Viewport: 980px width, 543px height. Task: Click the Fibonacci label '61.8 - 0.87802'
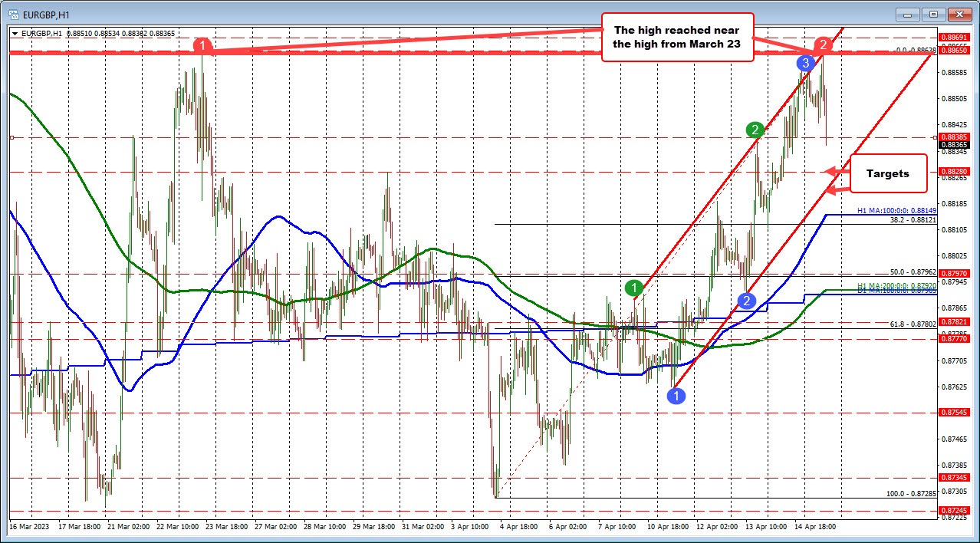coord(913,325)
